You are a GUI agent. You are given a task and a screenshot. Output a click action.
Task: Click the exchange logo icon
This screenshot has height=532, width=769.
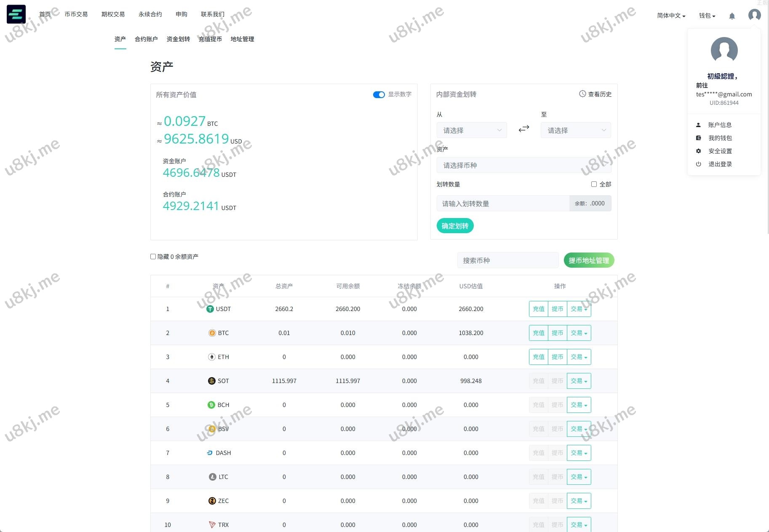point(16,14)
